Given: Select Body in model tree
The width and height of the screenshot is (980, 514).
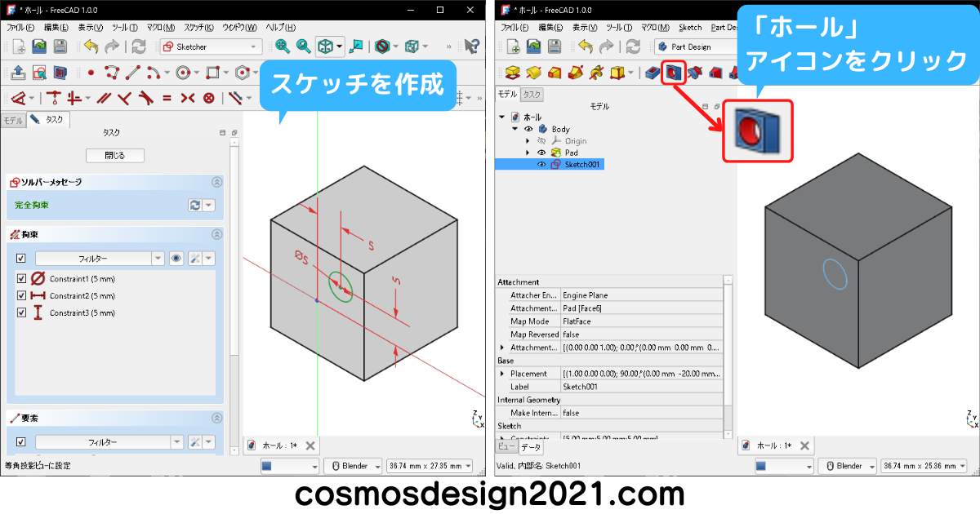Looking at the screenshot, I should click(x=560, y=129).
